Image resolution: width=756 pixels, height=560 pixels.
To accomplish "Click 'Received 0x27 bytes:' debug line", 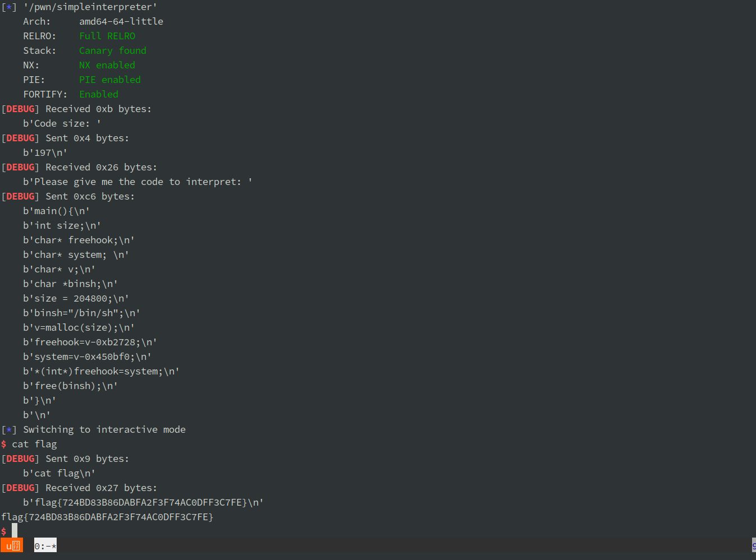I will click(x=79, y=488).
